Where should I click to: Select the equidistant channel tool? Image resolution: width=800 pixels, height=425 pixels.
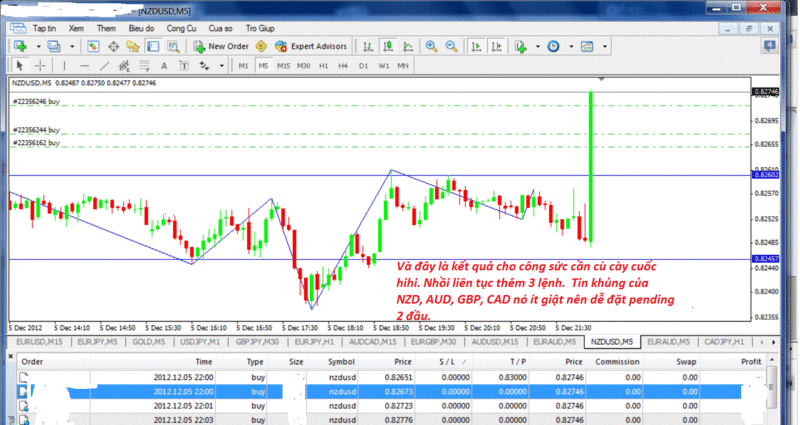[x=124, y=65]
